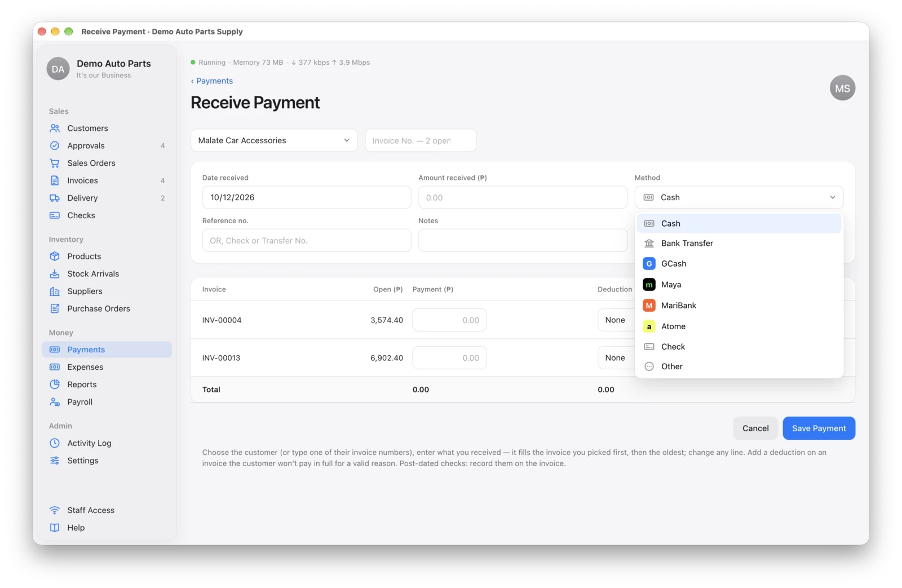Click the Cancel button
Screen dimensions: 902x588
[755, 428]
